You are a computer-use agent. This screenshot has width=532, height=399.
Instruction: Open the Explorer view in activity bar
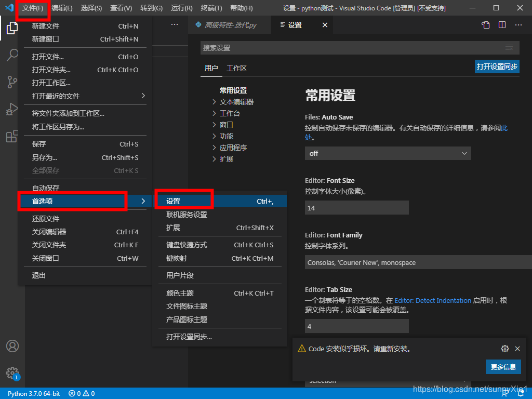[x=12, y=28]
